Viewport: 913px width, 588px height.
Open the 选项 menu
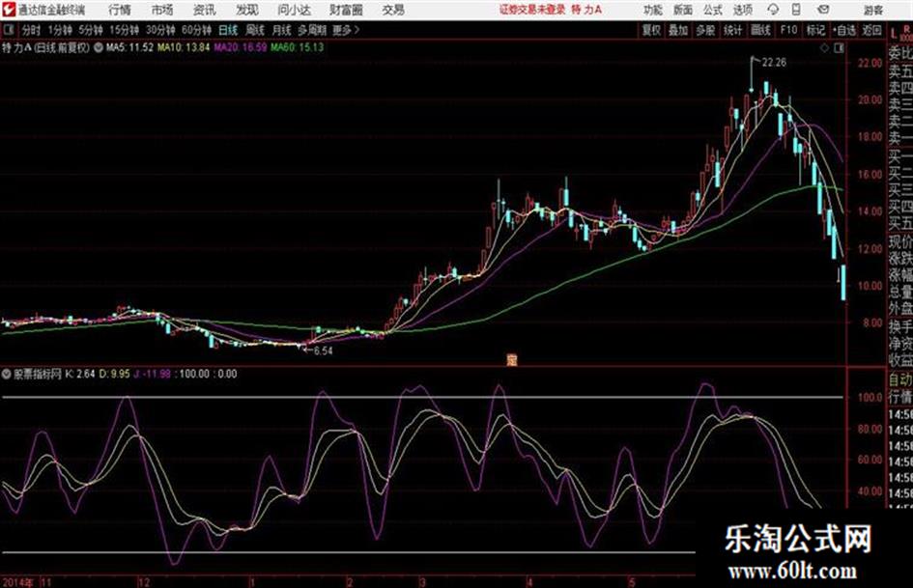pyautogui.click(x=743, y=10)
